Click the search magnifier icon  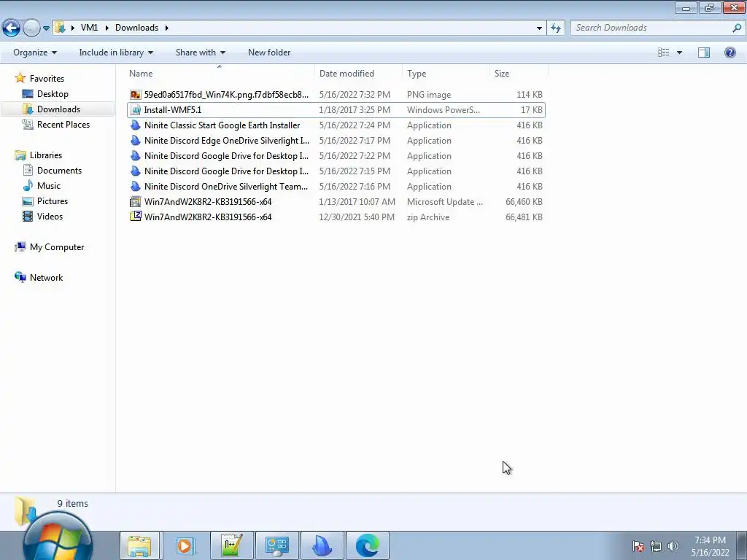(x=737, y=28)
